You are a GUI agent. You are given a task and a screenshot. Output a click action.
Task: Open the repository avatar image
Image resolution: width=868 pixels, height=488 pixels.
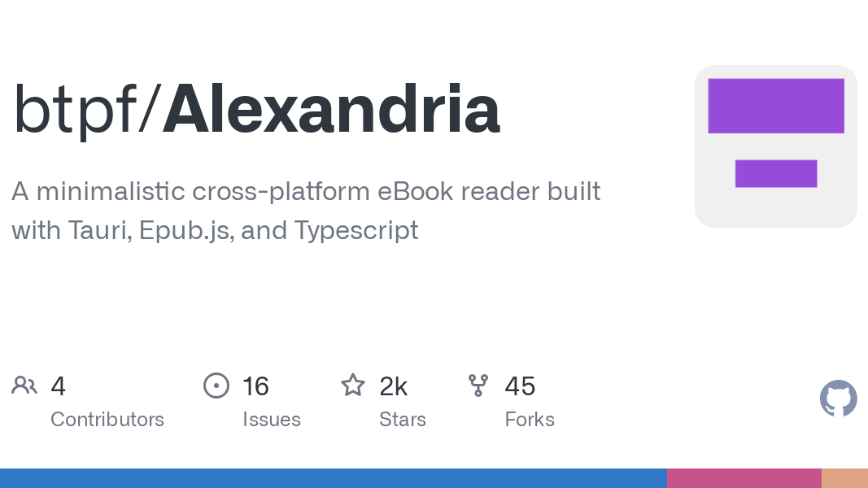pos(775,146)
